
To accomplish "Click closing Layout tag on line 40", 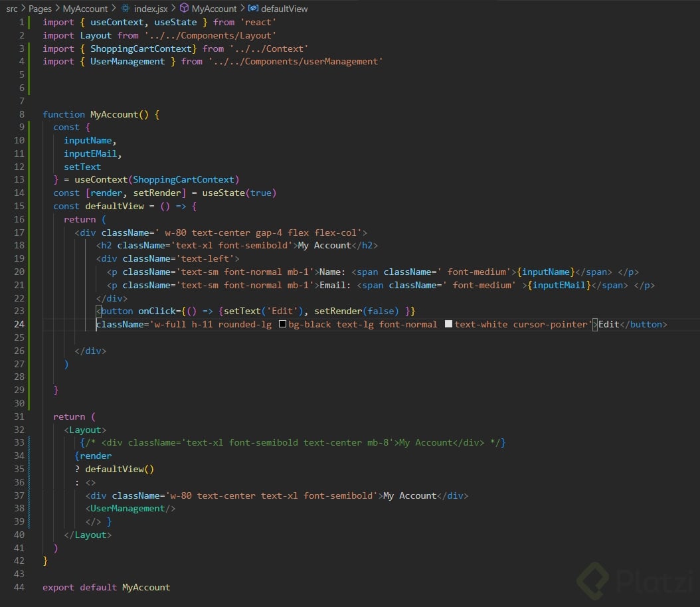I will click(x=88, y=535).
